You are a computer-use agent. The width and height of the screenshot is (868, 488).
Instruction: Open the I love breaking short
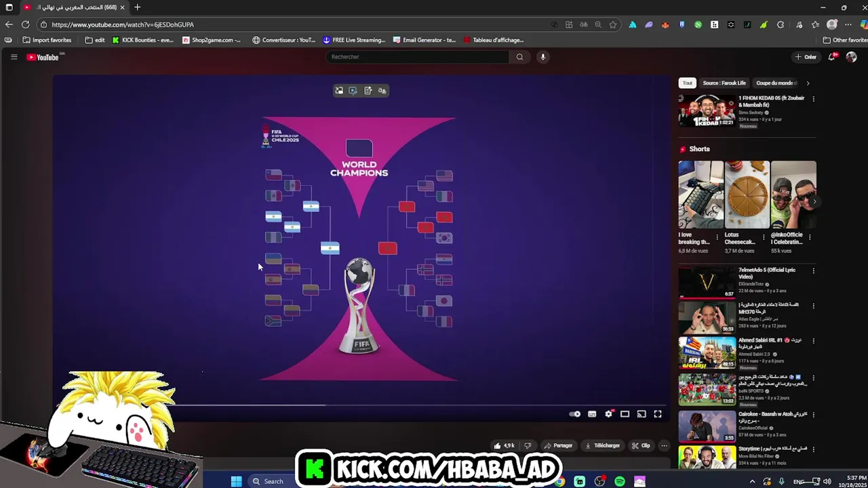pos(701,194)
